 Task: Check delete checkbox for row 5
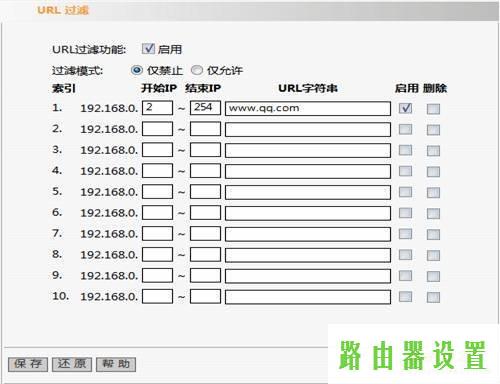tap(433, 193)
